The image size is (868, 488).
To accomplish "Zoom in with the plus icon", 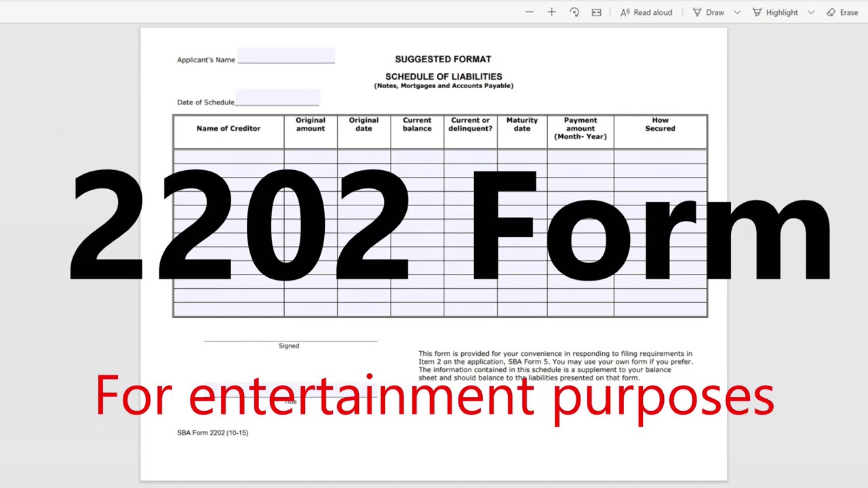I will pos(552,12).
